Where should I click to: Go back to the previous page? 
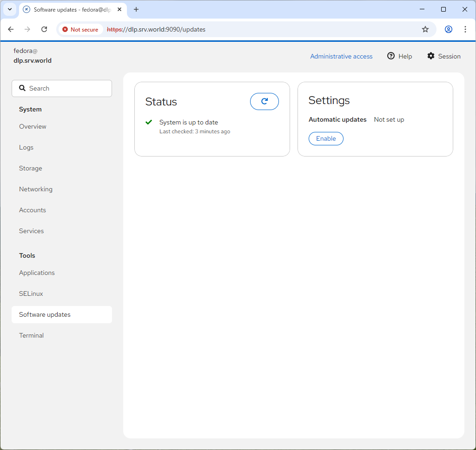click(x=11, y=29)
